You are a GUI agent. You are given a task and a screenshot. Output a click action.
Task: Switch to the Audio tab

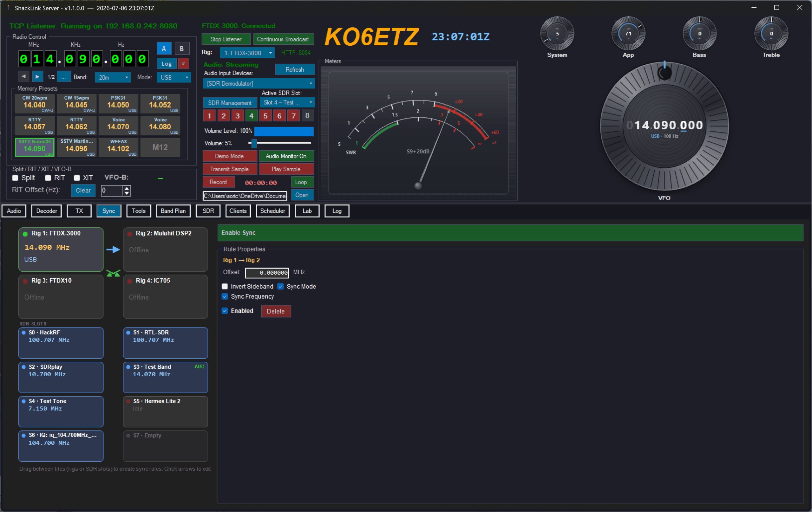point(14,211)
